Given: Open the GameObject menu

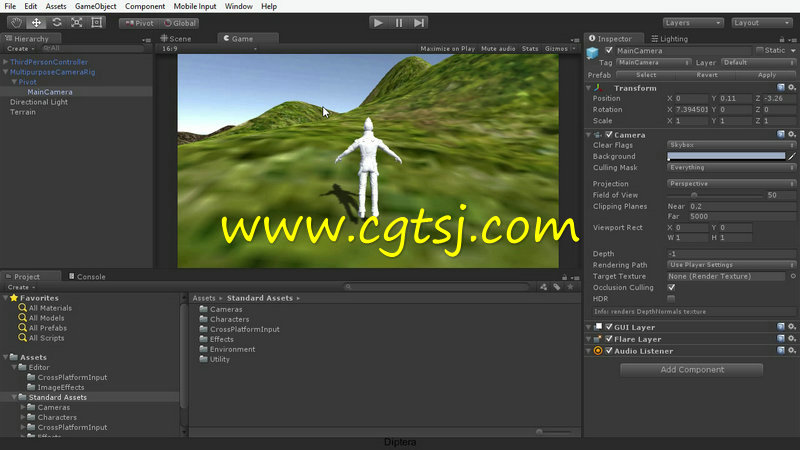Looking at the screenshot, I should point(95,6).
